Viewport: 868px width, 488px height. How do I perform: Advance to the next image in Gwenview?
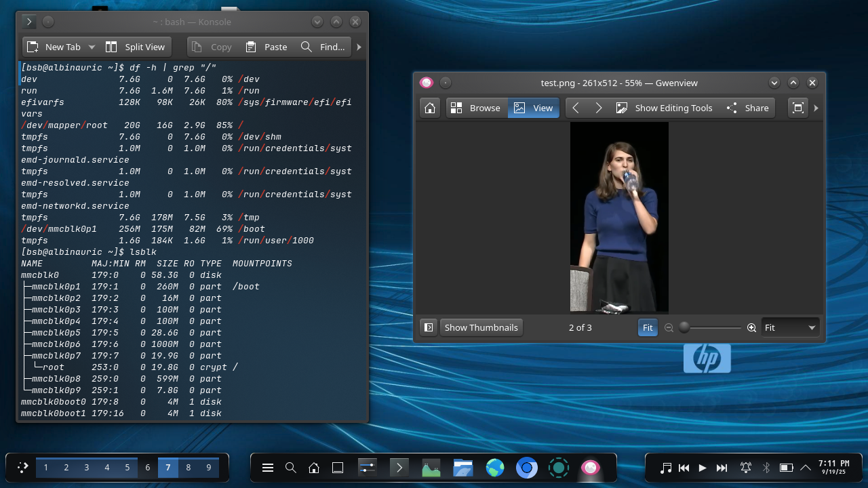[599, 108]
